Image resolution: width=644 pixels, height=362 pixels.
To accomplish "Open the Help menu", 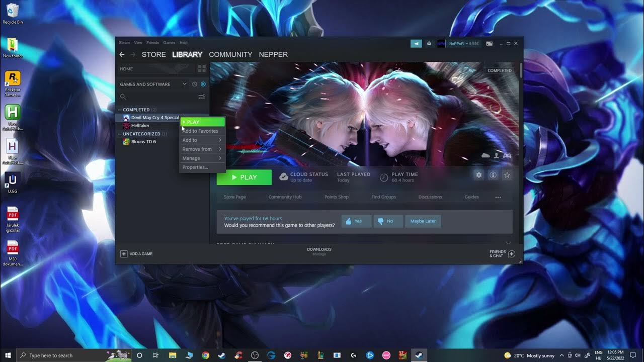I will coord(184,43).
